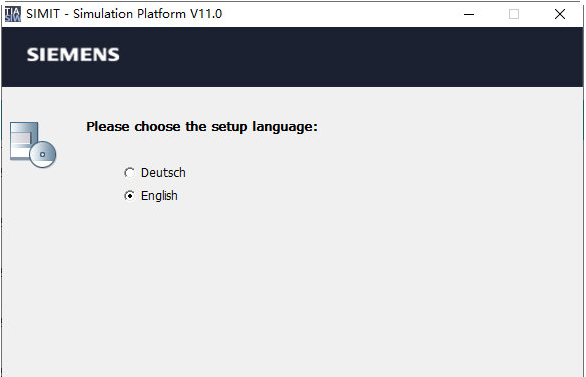586x377 pixels.
Task: Select the English radio button
Action: (129, 195)
